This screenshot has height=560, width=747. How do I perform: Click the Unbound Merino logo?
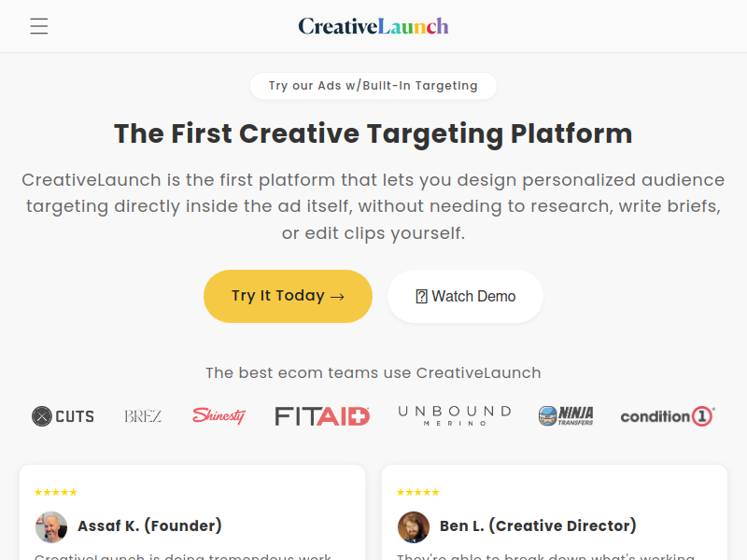coord(455,415)
